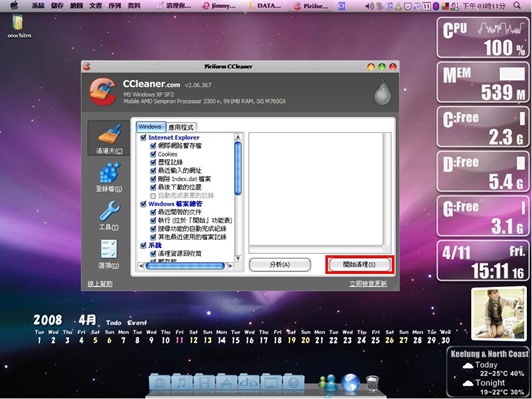Screen dimensions: 532x399
Task: Click the 開始清理 run cleaner button
Action: [x=360, y=265]
